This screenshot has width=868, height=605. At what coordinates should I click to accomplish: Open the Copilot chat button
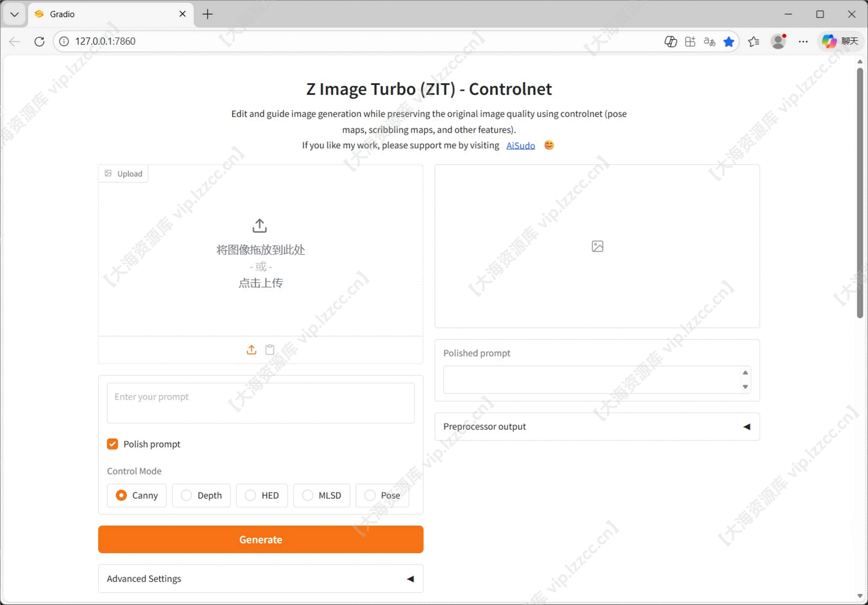tap(840, 41)
